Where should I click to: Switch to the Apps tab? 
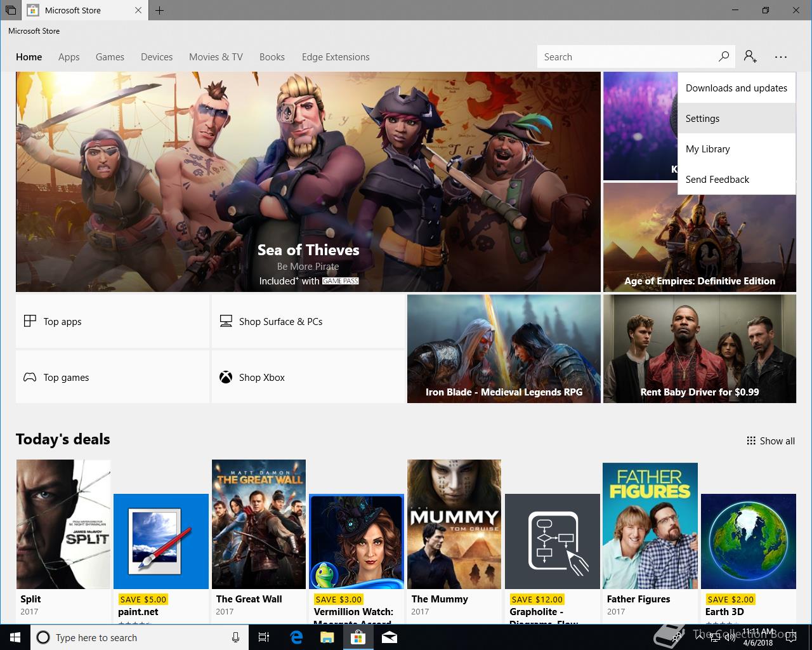69,56
